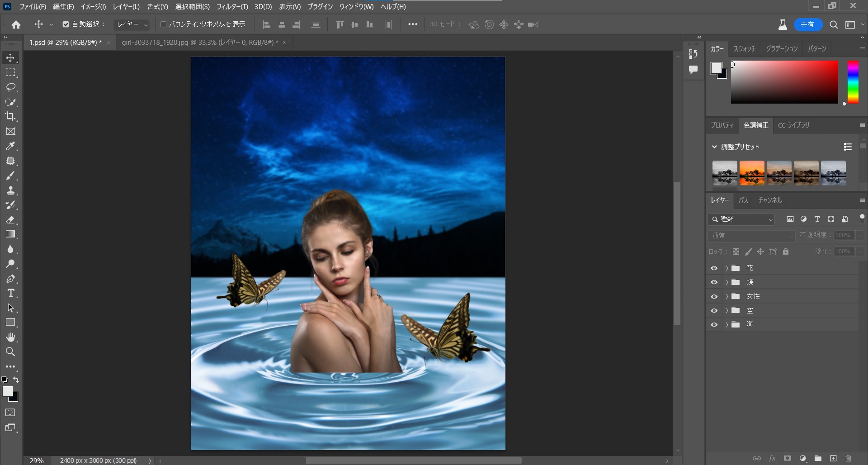The image size is (868, 465).
Task: Select the Rectangular Marquee tool
Action: pos(10,72)
